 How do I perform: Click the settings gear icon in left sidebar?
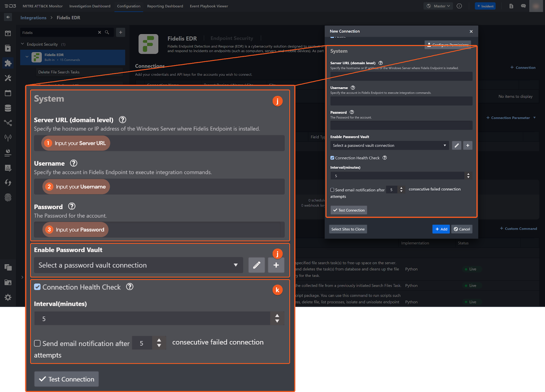click(8, 297)
